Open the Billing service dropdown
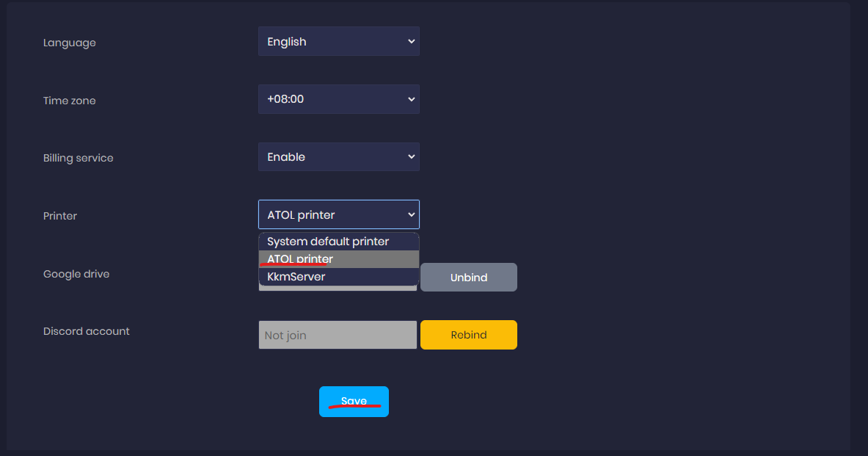This screenshot has width=868, height=456. [338, 157]
